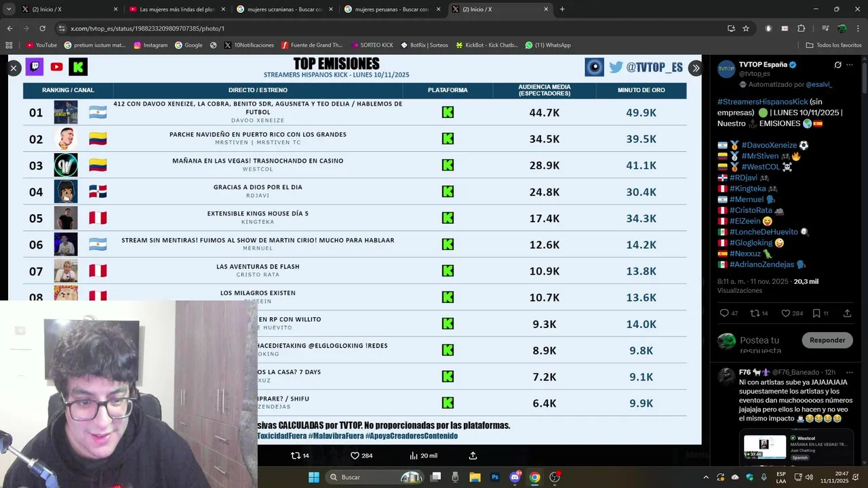This screenshot has width=868, height=488.
Task: Open the 'Todos los favoritos' folder
Action: coord(833,45)
